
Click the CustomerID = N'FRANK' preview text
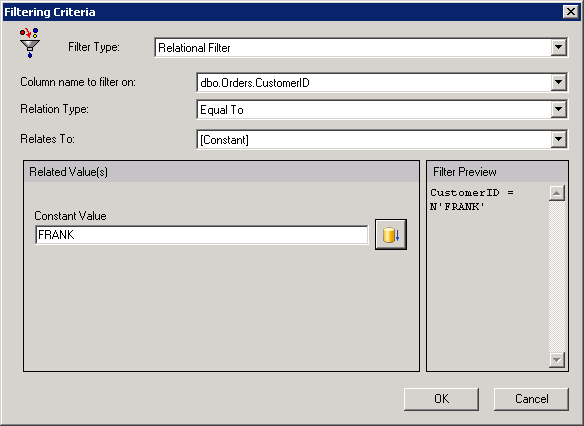472,200
